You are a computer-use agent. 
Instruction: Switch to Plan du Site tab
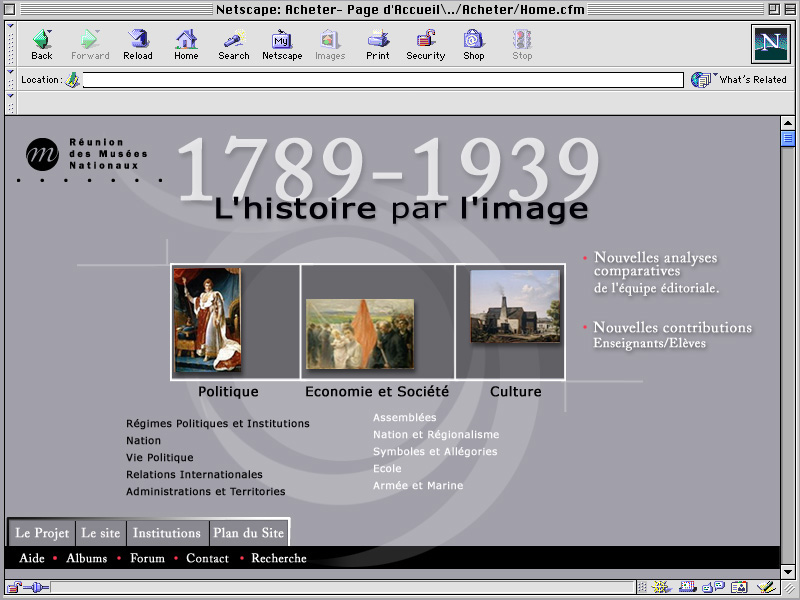click(x=248, y=533)
